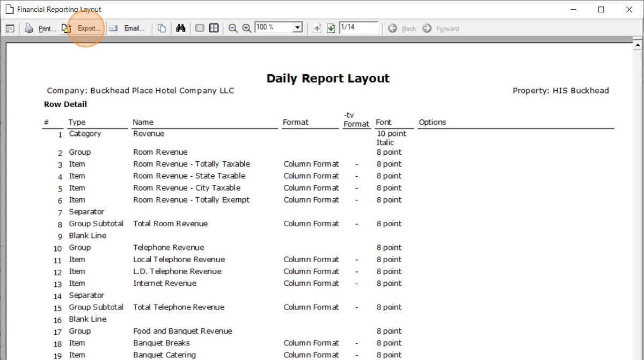Go to next page green arrow
The height and width of the screenshot is (360, 644).
click(331, 28)
